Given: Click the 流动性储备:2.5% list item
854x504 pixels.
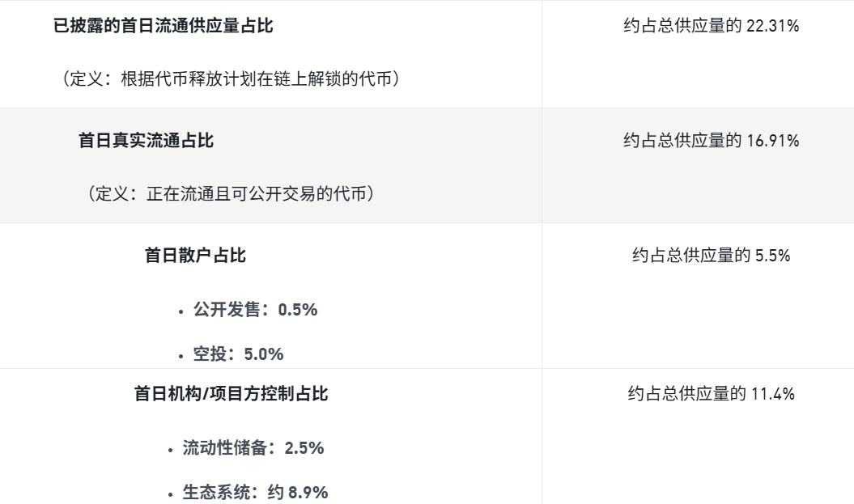Looking at the screenshot, I should click(253, 448).
